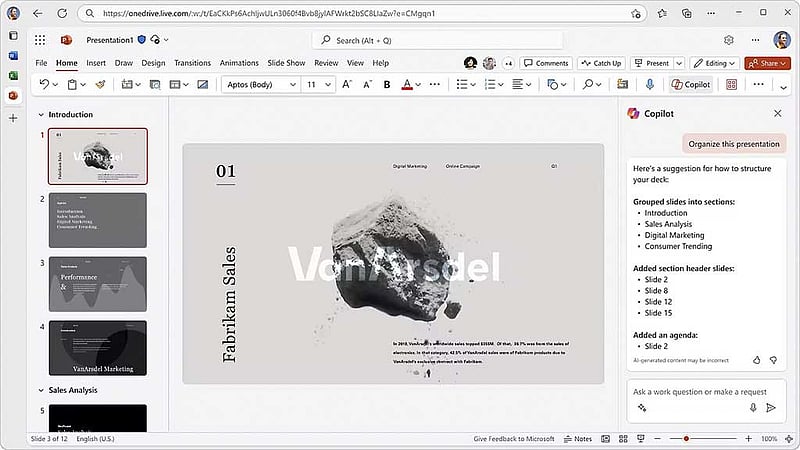The image size is (800, 450).
Task: Select the Format Painter icon
Action: click(101, 85)
